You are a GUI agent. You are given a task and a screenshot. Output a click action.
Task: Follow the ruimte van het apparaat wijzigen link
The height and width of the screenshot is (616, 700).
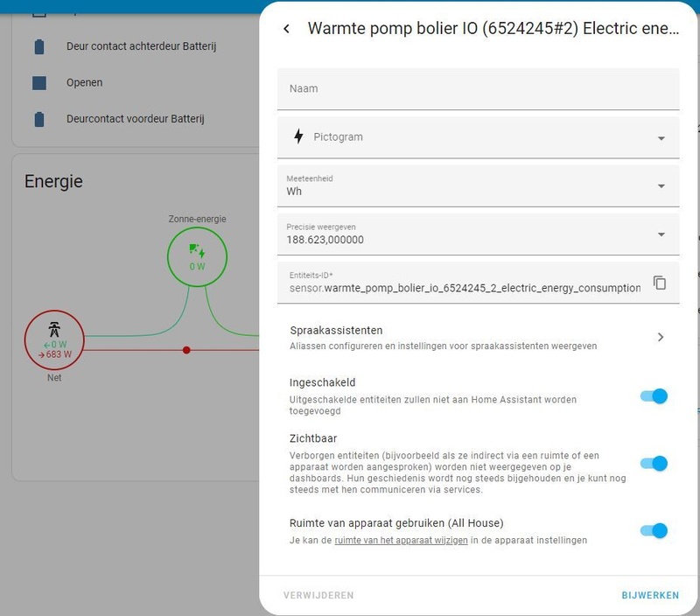[401, 540]
